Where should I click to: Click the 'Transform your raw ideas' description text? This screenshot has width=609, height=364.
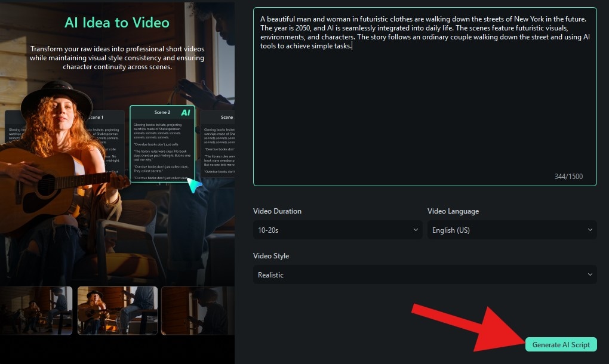click(x=117, y=58)
